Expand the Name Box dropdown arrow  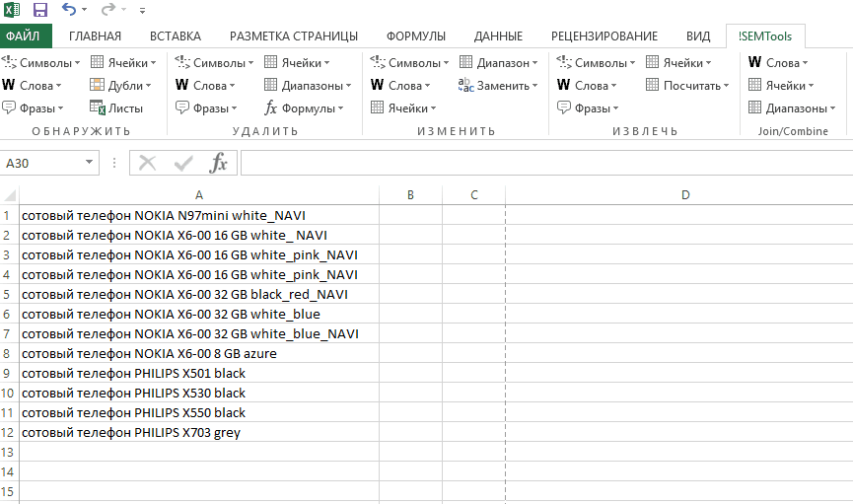pos(89,162)
